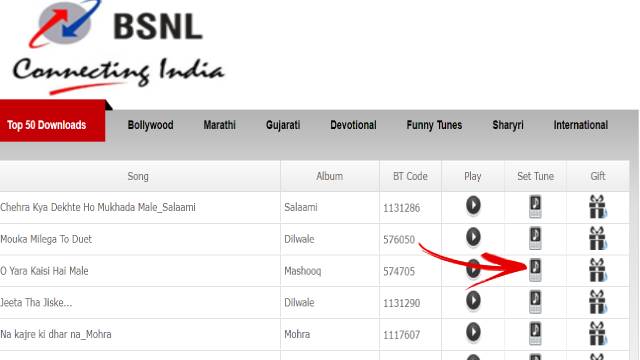This screenshot has width=640, height=360.
Task: Gift the Mouka Milega To Duet song
Action: click(598, 238)
